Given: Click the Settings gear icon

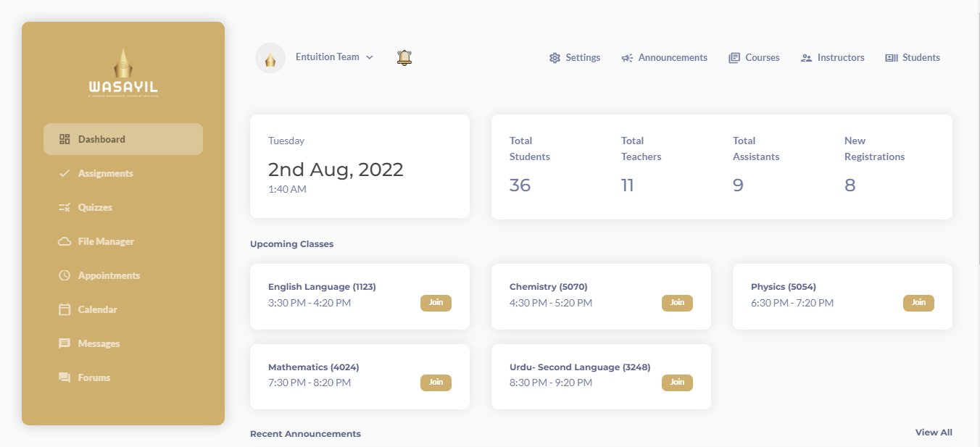Looking at the screenshot, I should (x=555, y=58).
